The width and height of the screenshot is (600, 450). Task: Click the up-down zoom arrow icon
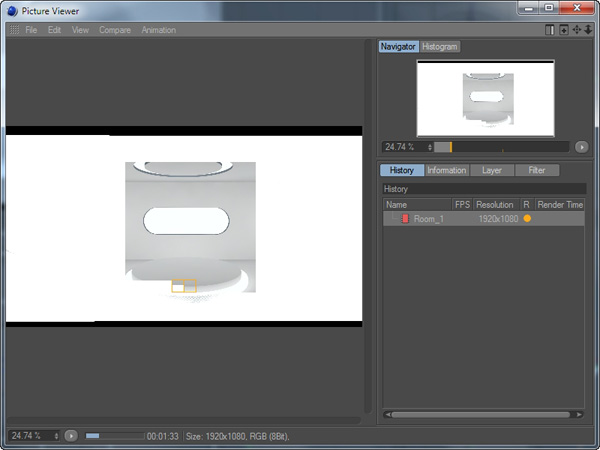(588, 30)
